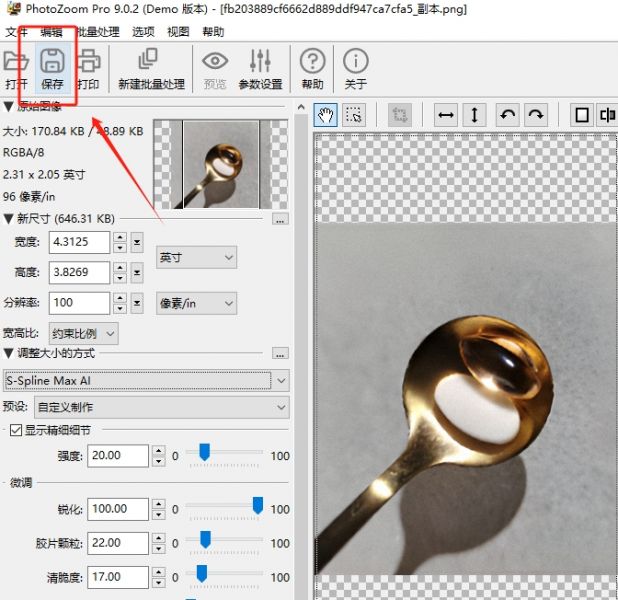Click the 胶片颗粒 slider handle
The width and height of the screenshot is (618, 600).
coord(205,539)
